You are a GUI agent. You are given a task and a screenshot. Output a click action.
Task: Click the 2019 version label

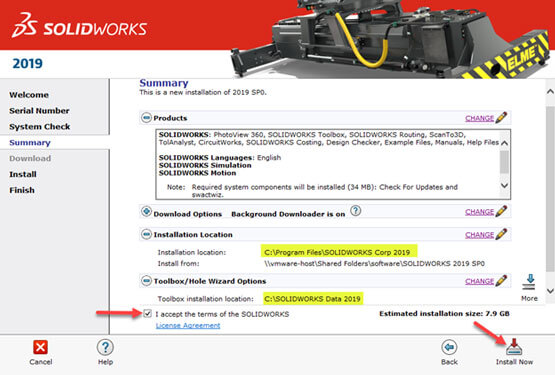pos(28,63)
